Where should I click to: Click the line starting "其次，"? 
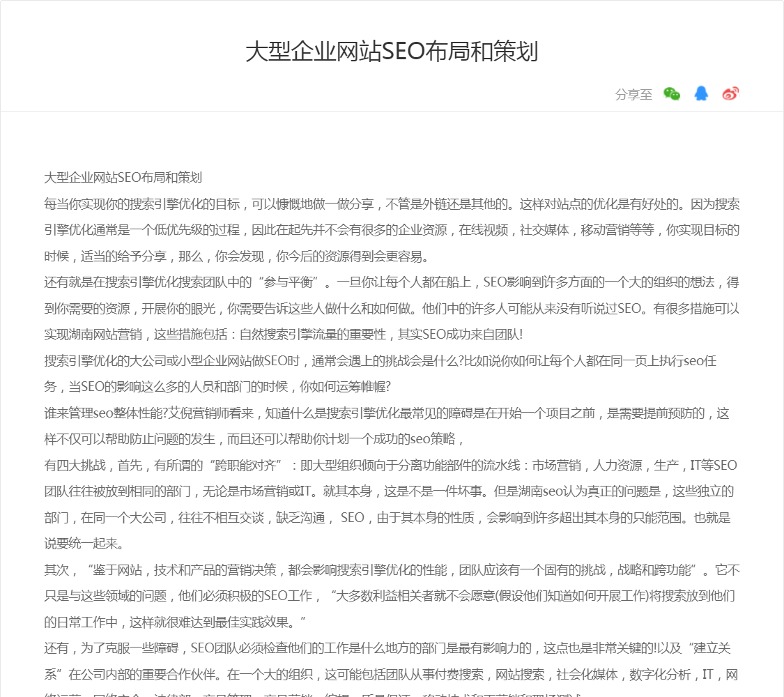click(x=392, y=571)
